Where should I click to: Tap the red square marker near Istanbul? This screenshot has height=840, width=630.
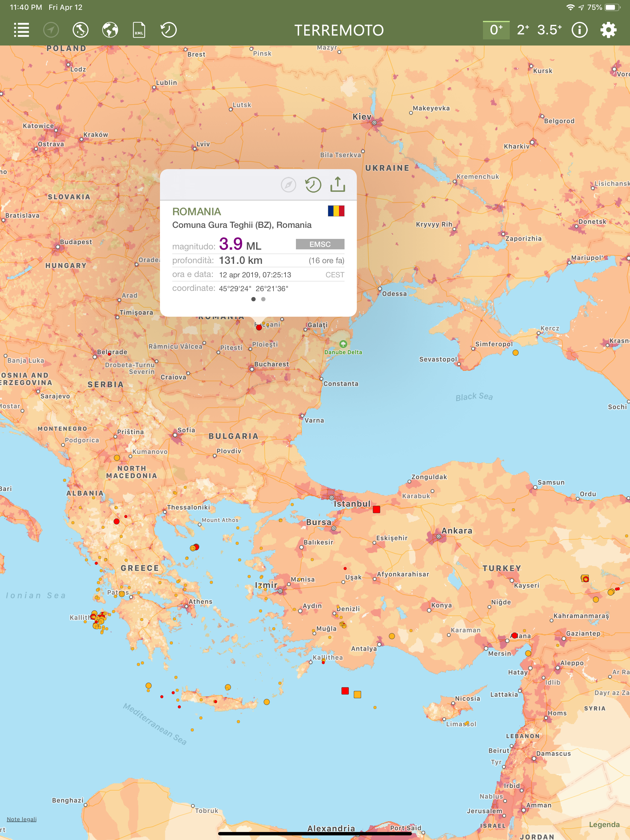pyautogui.click(x=377, y=509)
